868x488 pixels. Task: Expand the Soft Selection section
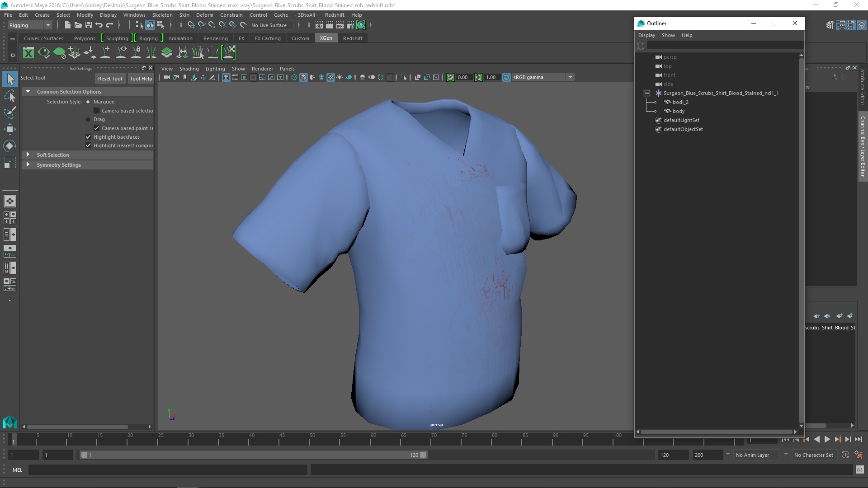click(28, 155)
